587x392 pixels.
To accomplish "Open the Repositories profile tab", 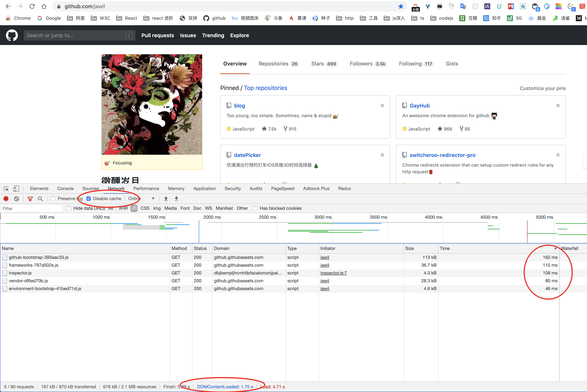I will point(278,64).
